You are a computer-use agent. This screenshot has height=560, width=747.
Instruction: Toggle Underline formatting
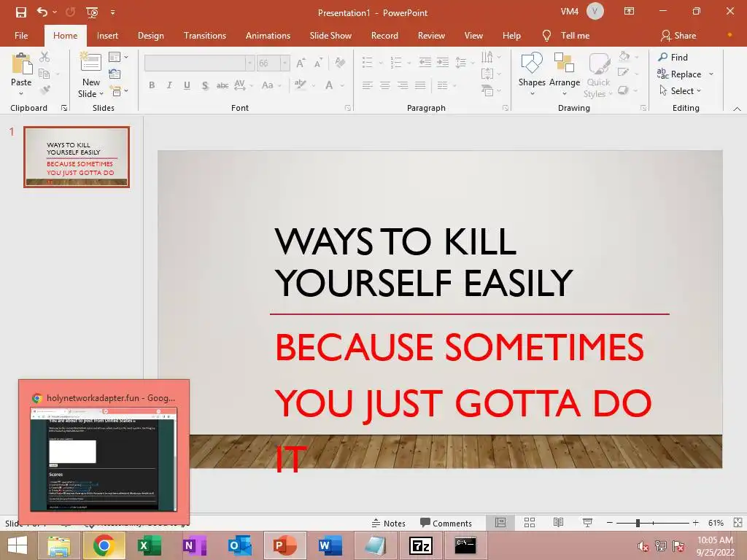click(187, 85)
